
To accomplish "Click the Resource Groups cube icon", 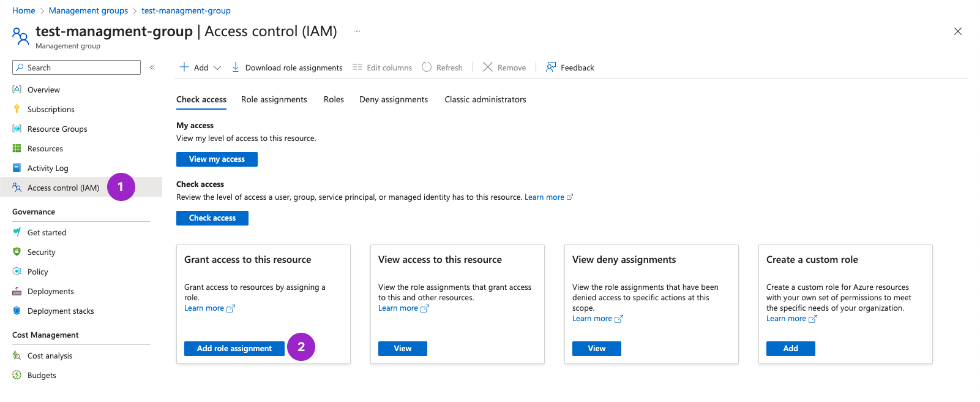I will click(x=17, y=129).
